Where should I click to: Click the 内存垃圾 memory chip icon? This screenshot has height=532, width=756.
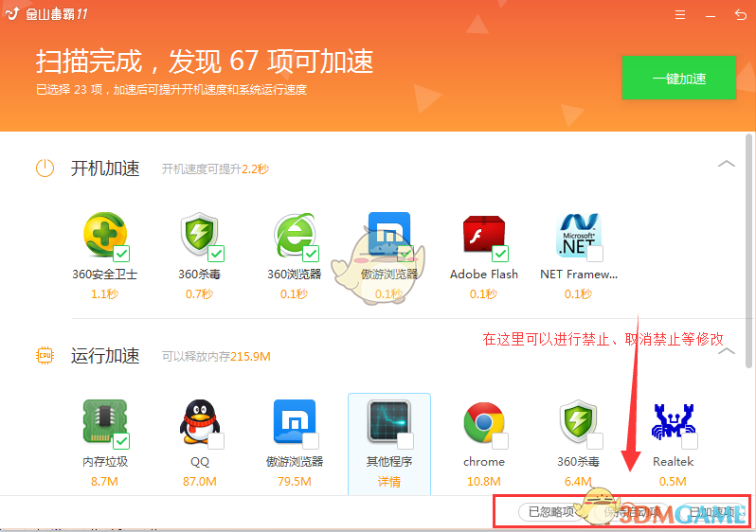click(x=104, y=423)
